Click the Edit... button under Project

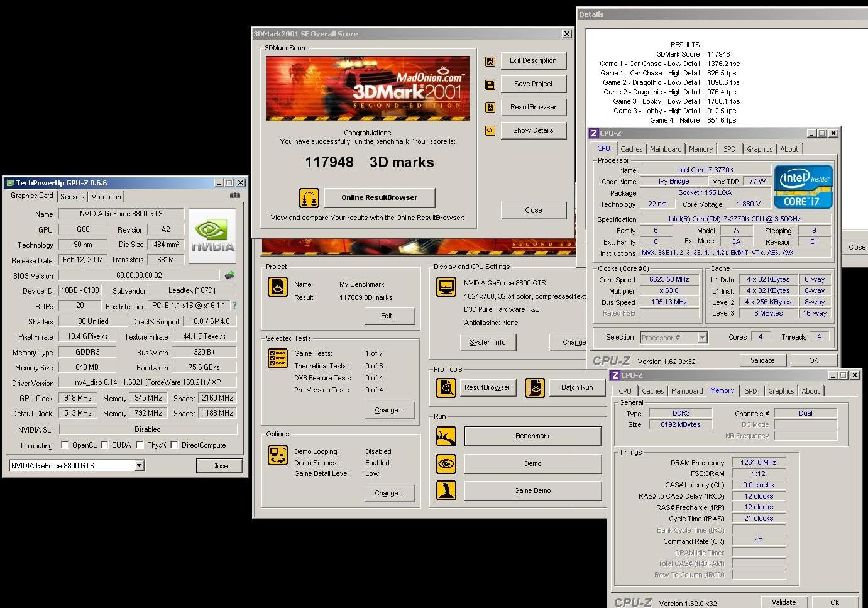pyautogui.click(x=390, y=316)
